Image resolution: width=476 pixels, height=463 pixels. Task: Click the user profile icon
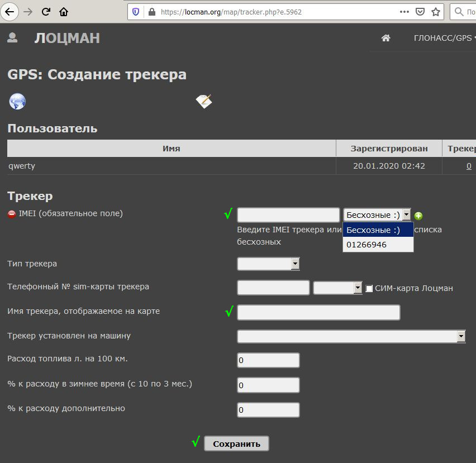[x=12, y=37]
